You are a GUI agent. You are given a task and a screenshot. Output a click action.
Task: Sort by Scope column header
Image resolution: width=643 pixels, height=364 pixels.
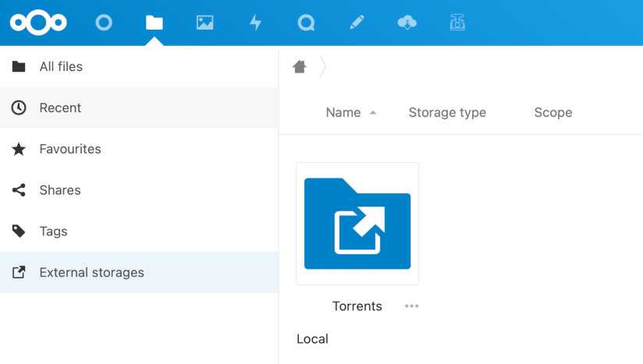click(x=552, y=112)
